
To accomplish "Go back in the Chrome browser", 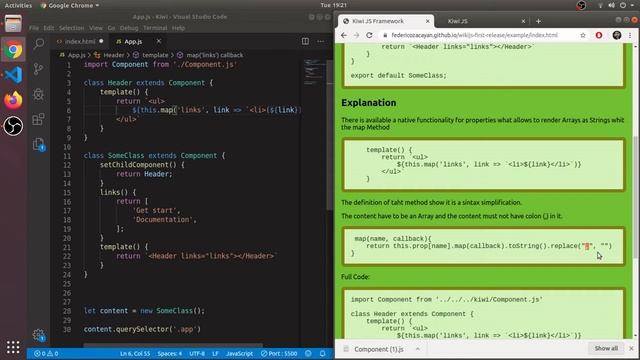I will pyautogui.click(x=344, y=36).
